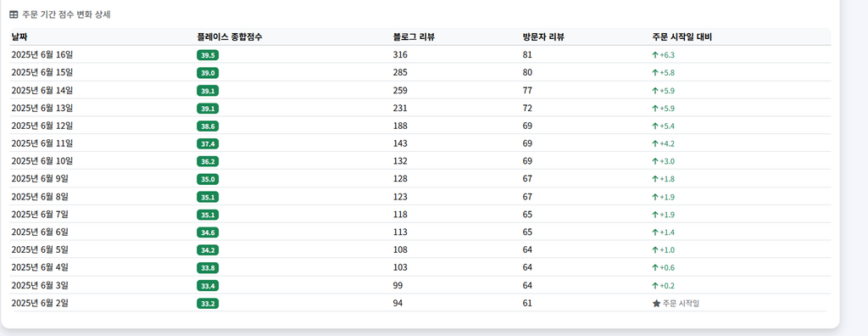Click the +5.9 value in the 6월 14일 row
868x336 pixels.
coord(667,91)
